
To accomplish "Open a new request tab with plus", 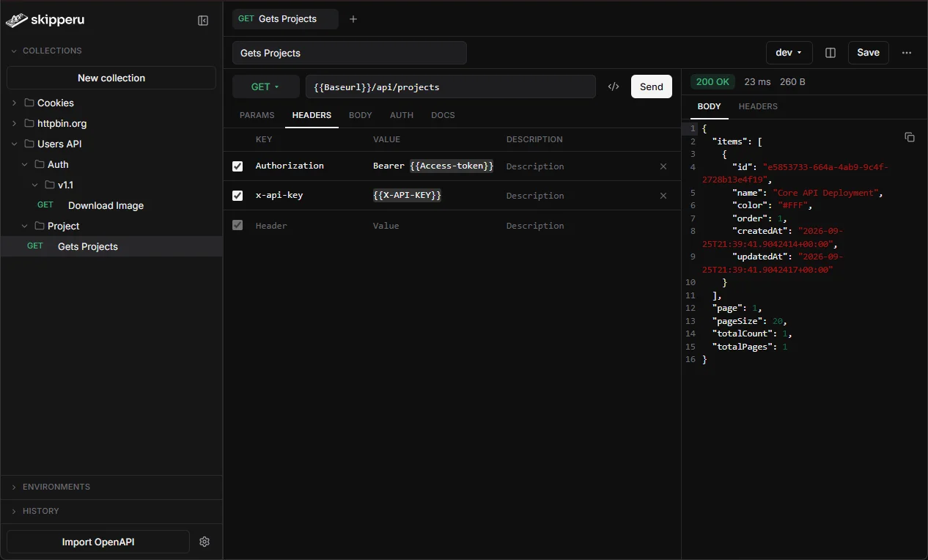I will point(353,19).
